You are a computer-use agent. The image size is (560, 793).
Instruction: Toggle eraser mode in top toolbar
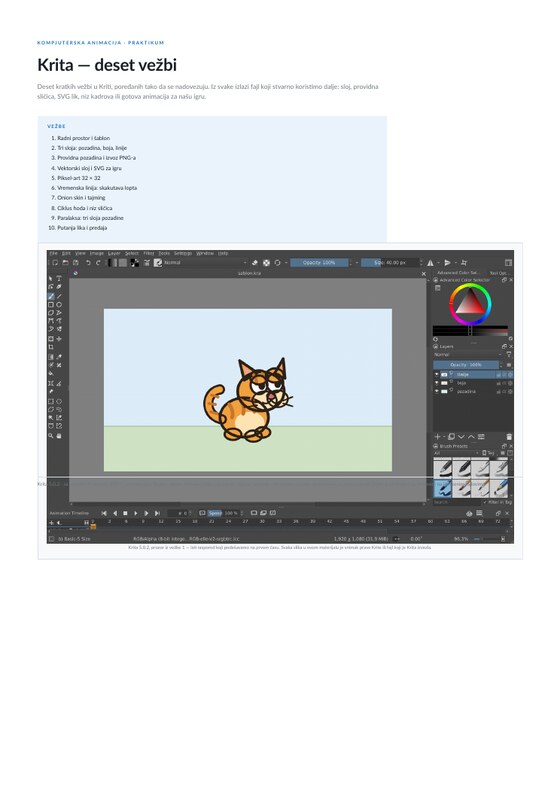tap(254, 262)
